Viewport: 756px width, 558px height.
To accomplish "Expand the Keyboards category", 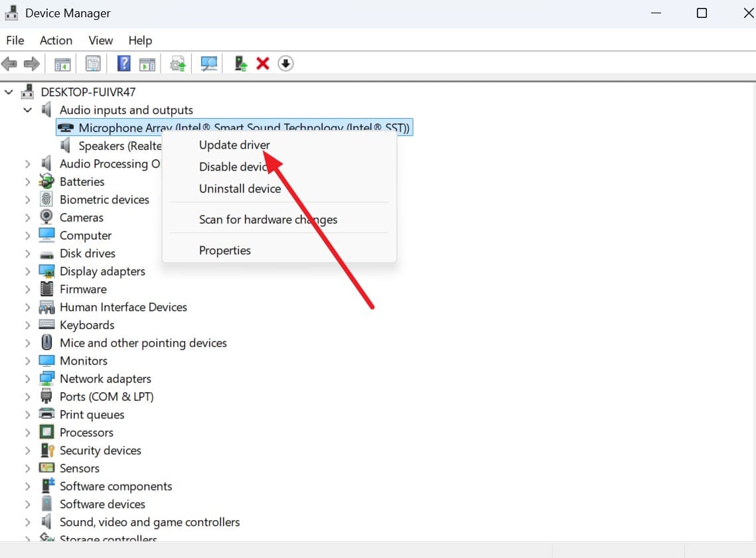I will [x=27, y=325].
